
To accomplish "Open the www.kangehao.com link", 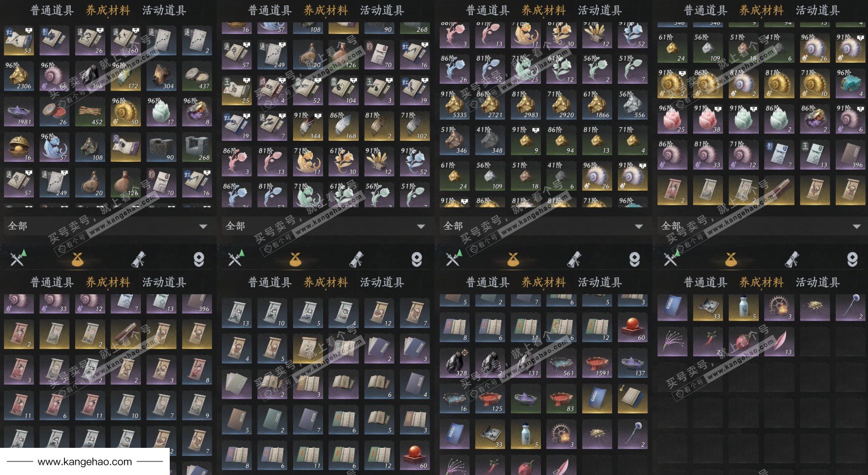I will coord(85,462).
